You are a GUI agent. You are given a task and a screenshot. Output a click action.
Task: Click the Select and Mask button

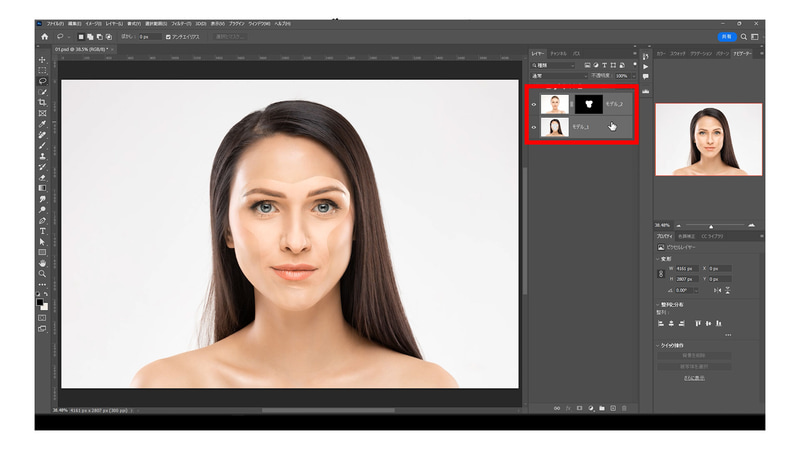coord(230,37)
